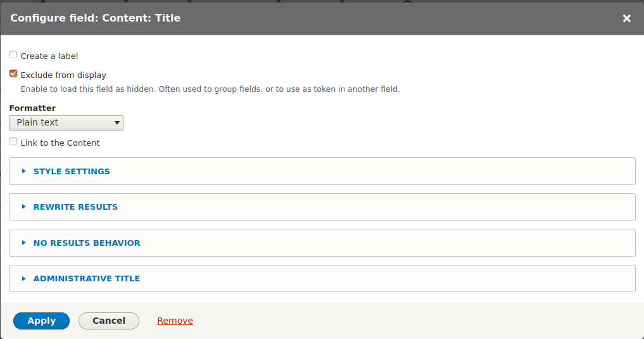
Task: Open the NO RESULTS BEHAVIOR section heading
Action: (87, 243)
